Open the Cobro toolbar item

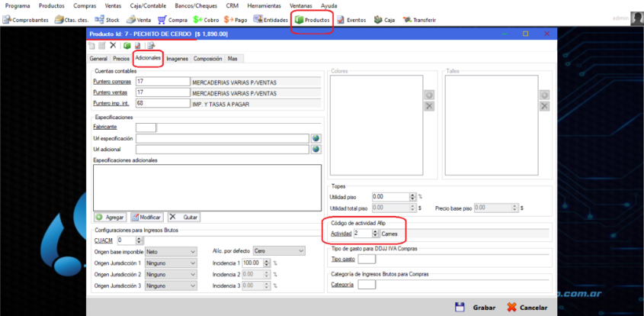pyautogui.click(x=206, y=20)
